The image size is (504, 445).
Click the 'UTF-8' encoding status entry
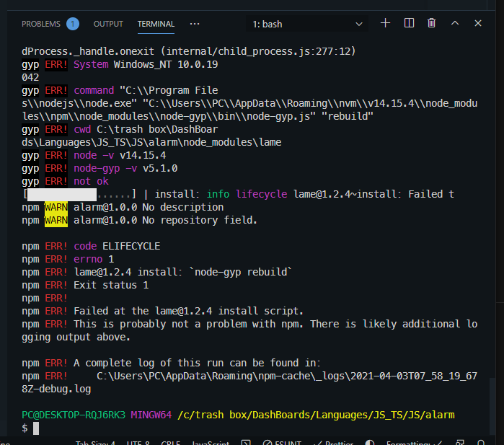[138, 443]
